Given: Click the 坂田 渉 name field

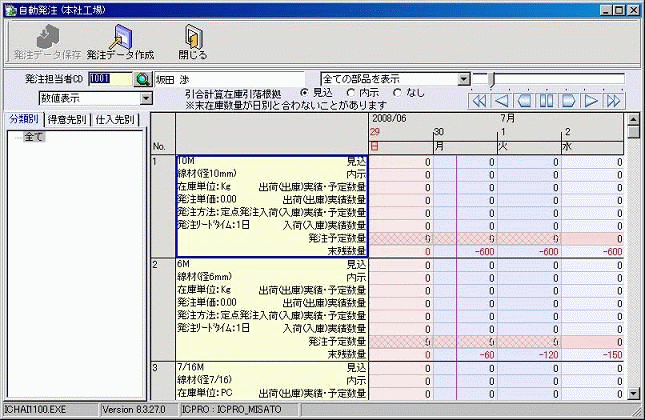Looking at the screenshot, I should tap(230, 79).
